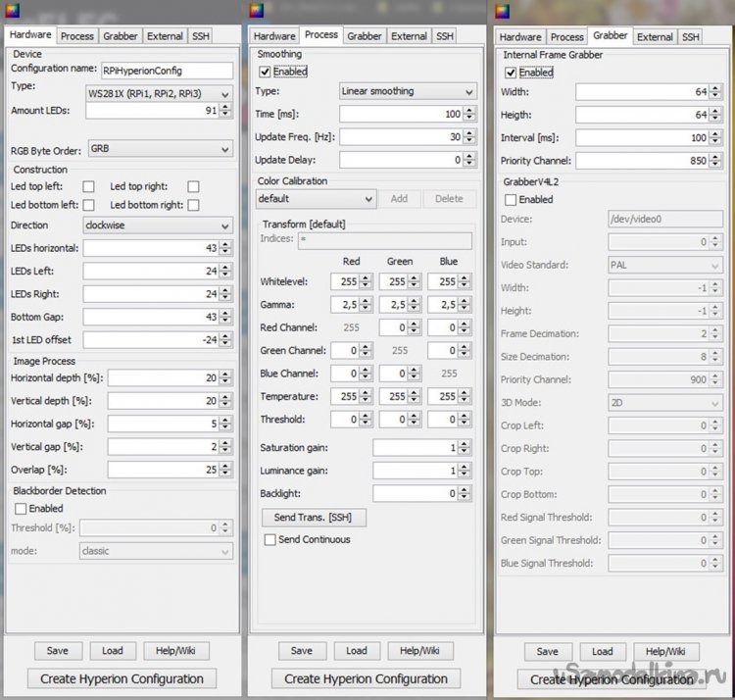Enable the GrabberV4L2 checkbox
The height and width of the screenshot is (700, 735).
click(511, 199)
